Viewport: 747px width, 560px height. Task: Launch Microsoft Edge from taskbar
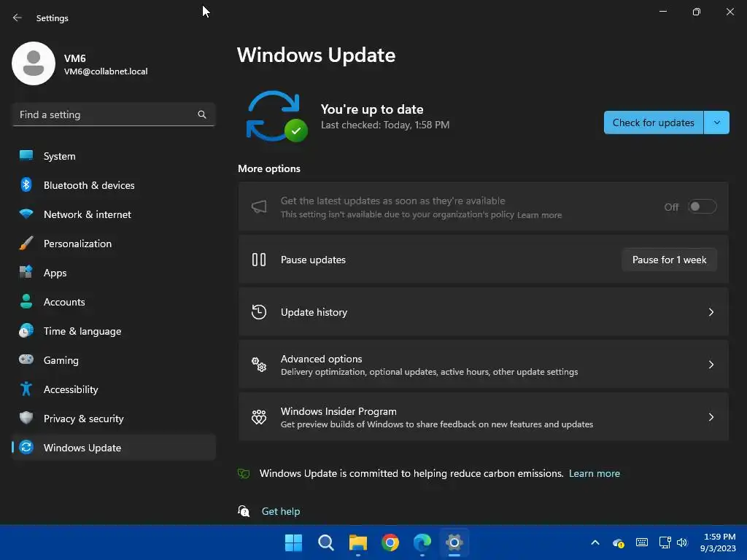pyautogui.click(x=422, y=542)
